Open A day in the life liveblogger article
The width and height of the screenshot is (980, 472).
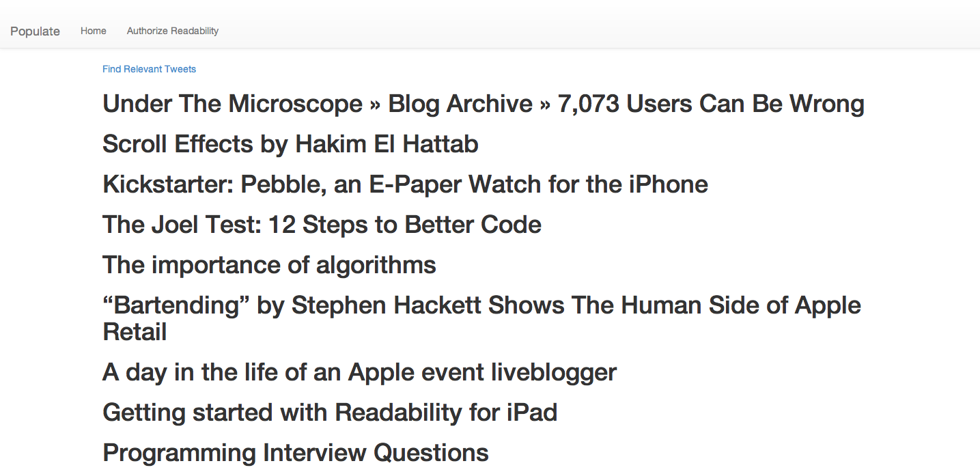[359, 372]
